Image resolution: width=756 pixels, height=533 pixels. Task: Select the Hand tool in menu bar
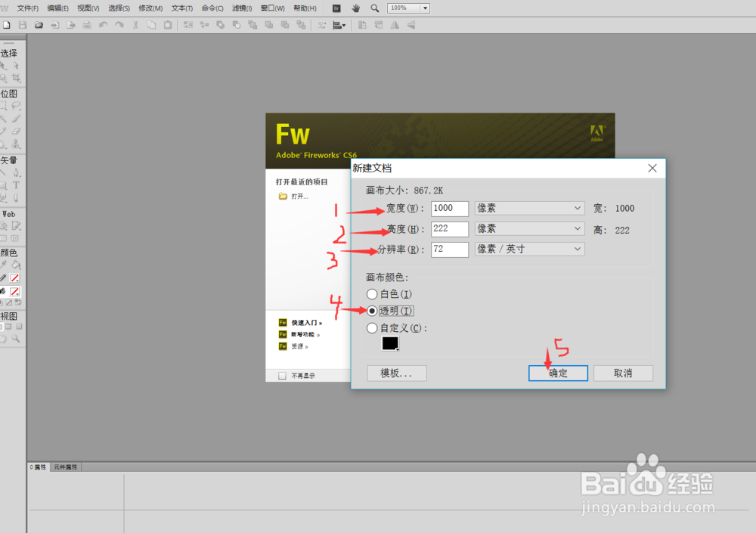pyautogui.click(x=356, y=8)
